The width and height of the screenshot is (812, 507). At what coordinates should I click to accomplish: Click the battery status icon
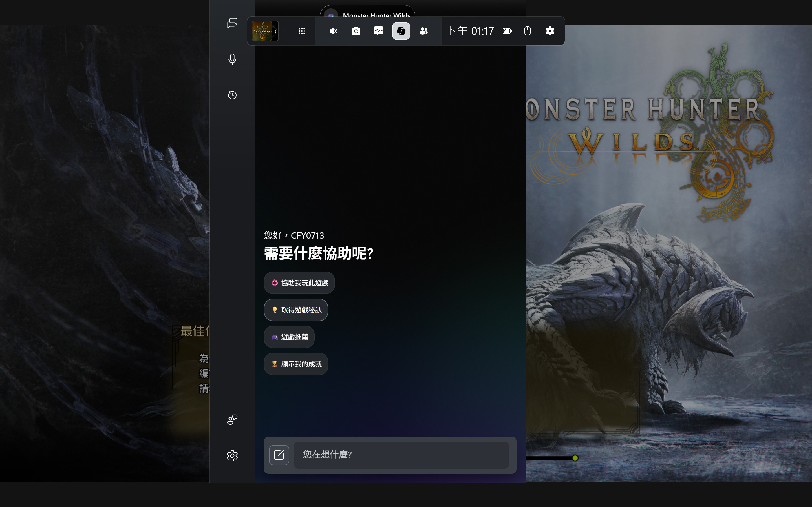click(x=507, y=31)
